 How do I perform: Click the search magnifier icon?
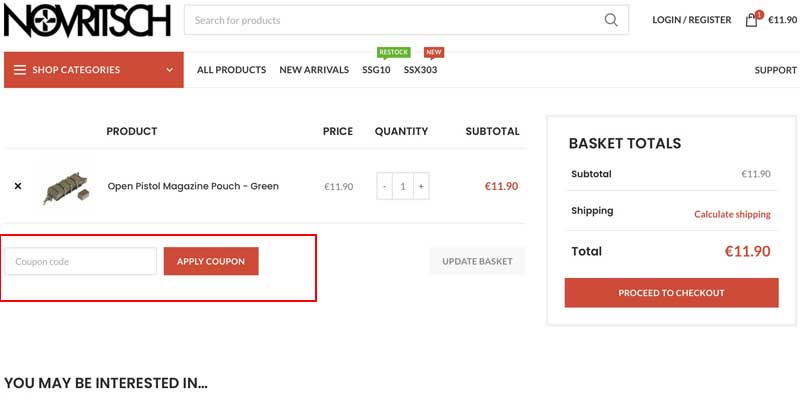point(611,20)
